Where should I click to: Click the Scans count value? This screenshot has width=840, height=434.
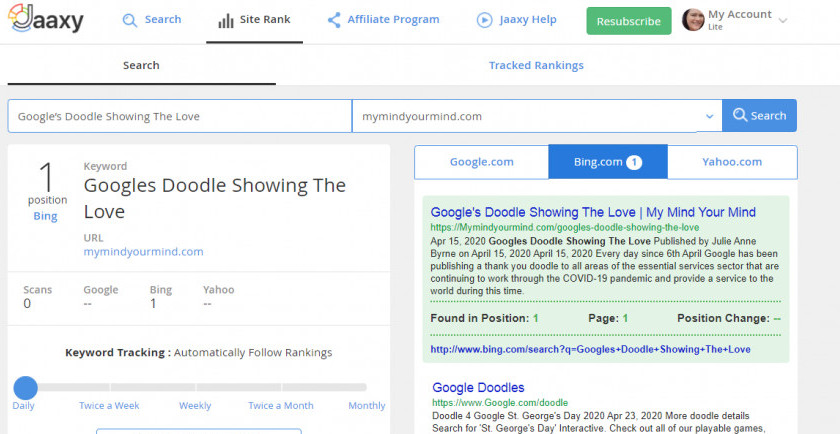pos(27,304)
